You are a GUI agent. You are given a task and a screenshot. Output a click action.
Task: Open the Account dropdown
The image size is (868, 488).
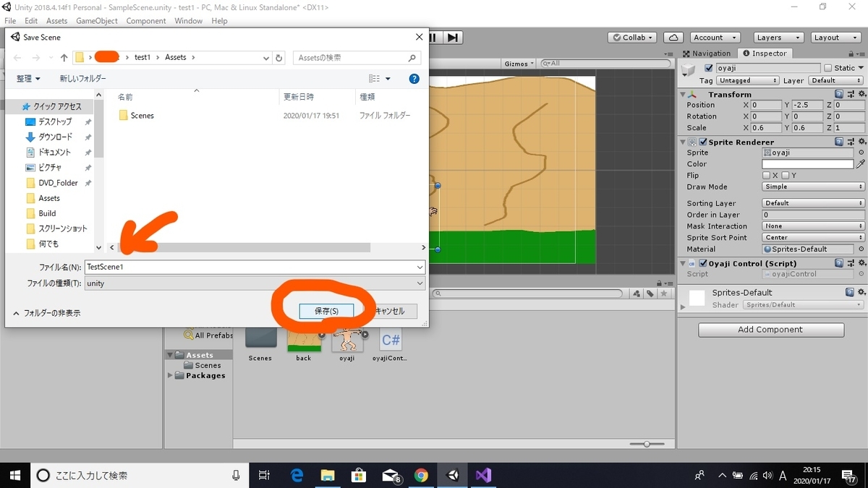(x=714, y=38)
